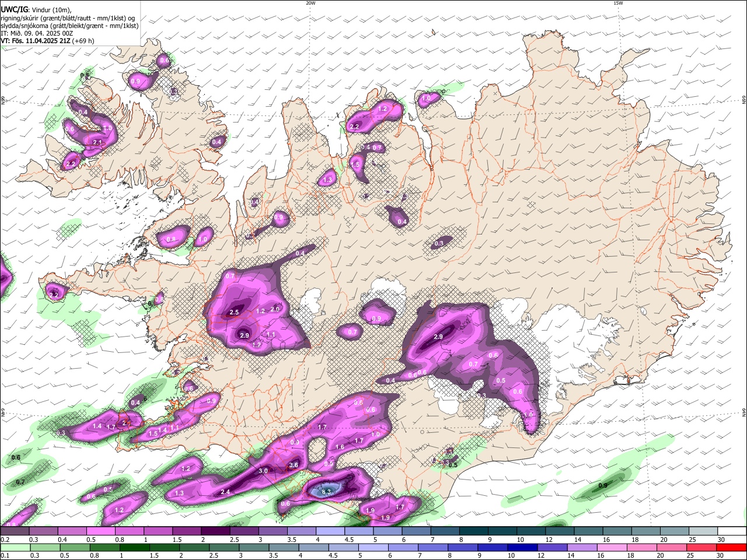Select the 3.6 precipitation label
This screenshot has width=747, height=560.
tap(294, 465)
